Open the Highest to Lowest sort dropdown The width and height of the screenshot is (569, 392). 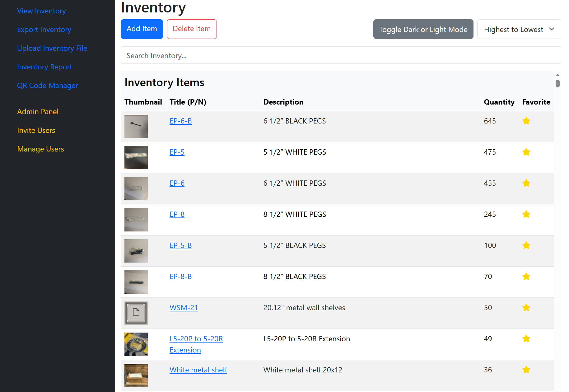click(x=519, y=29)
